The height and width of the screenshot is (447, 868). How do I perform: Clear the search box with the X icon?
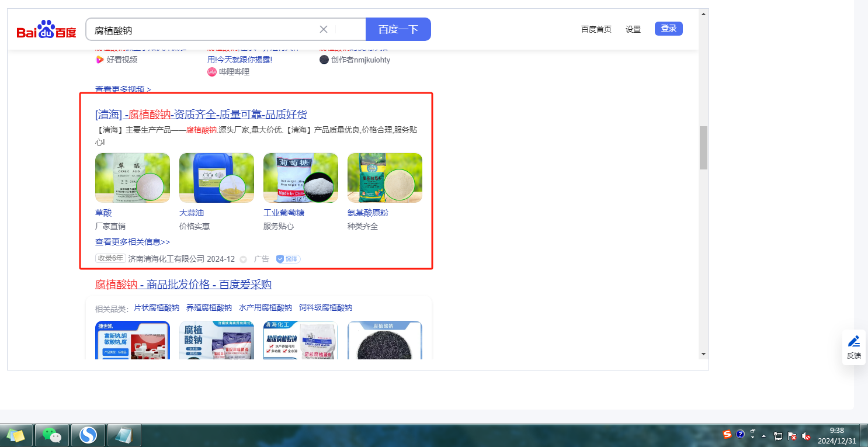pos(324,29)
